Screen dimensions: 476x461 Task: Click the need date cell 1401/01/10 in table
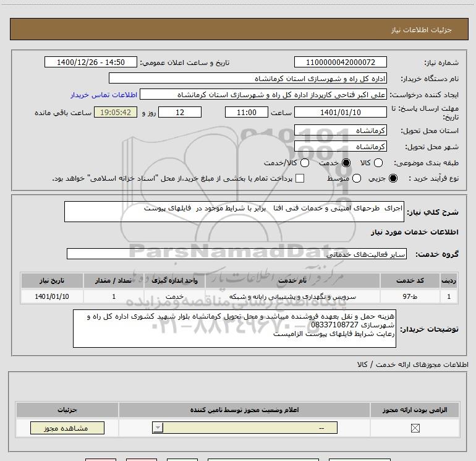[x=52, y=296]
